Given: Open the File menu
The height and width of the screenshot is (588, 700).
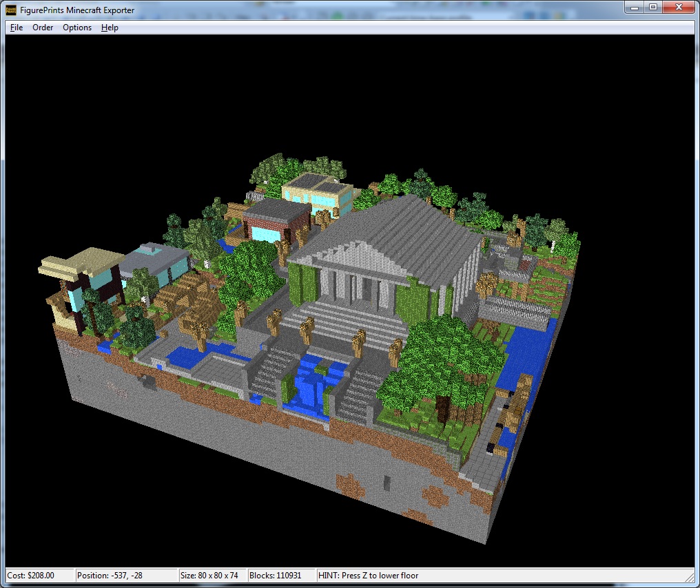Looking at the screenshot, I should pos(17,28).
